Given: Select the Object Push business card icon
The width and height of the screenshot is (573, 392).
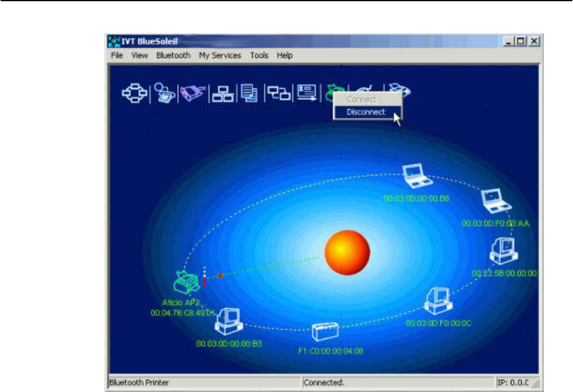Looking at the screenshot, I should pyautogui.click(x=306, y=93).
